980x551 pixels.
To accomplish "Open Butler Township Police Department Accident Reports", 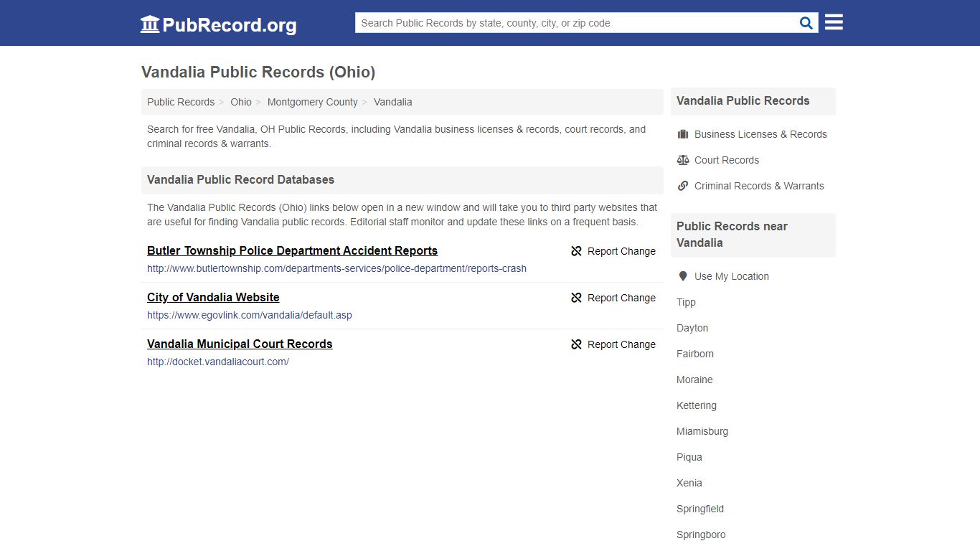I will pos(292,250).
